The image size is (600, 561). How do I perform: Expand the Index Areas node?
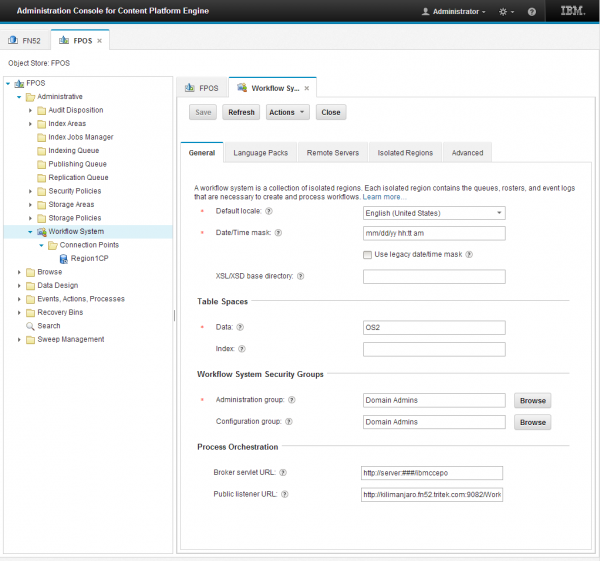pyautogui.click(x=30, y=124)
